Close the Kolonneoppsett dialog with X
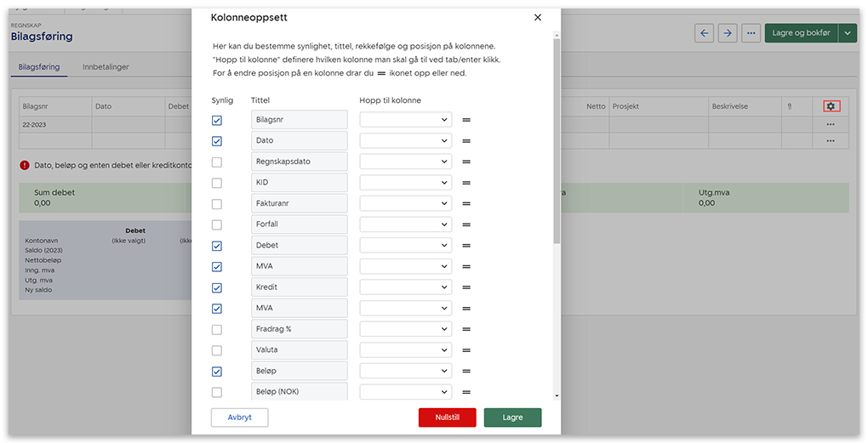Viewport: 868px width, 443px height. pyautogui.click(x=537, y=17)
